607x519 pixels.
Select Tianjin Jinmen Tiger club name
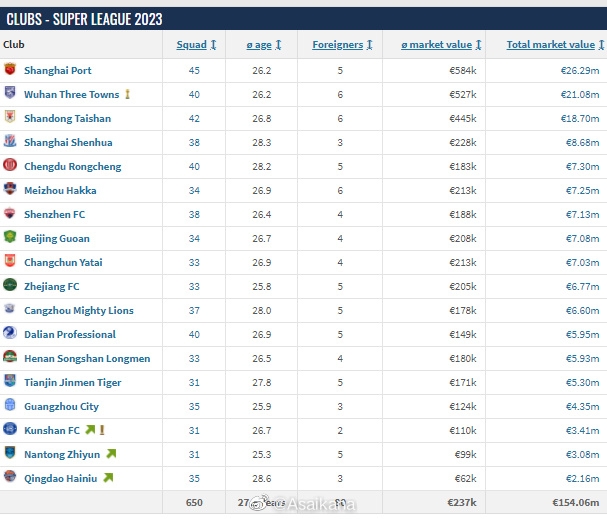pyautogui.click(x=72, y=382)
